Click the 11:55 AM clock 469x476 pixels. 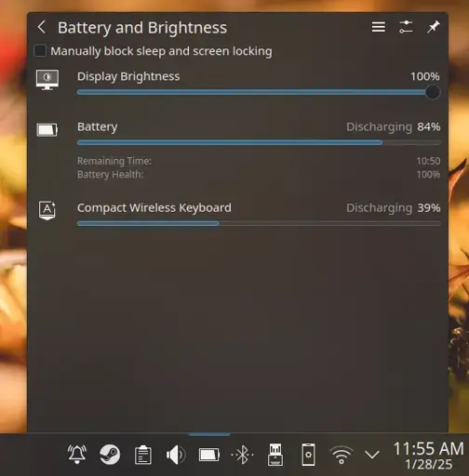[429, 456]
